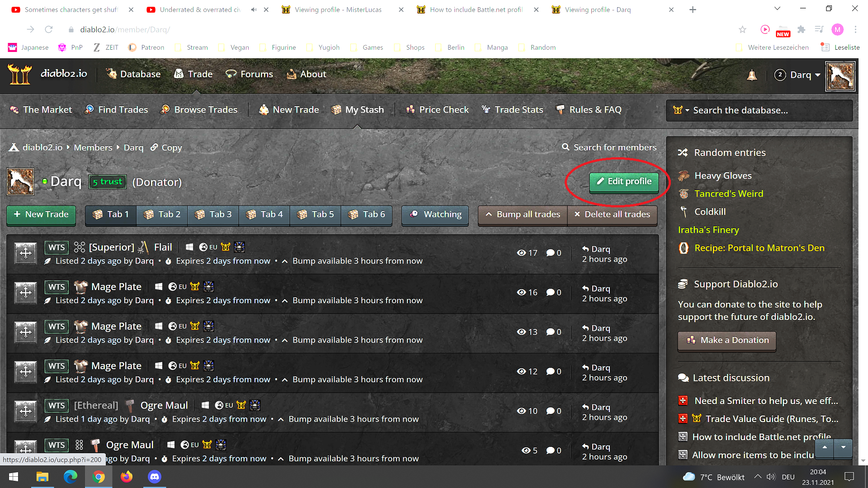Switch to stash Tab 2

pyautogui.click(x=162, y=215)
